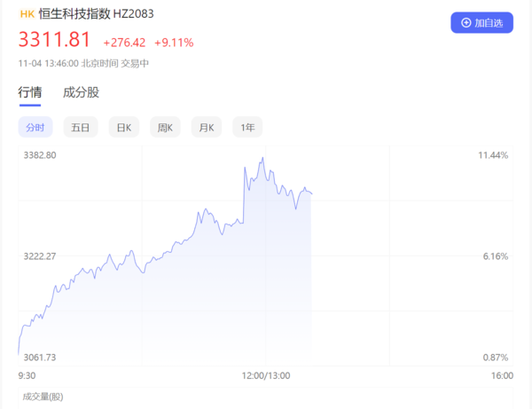Click the 交易中 trading status text
Viewport: 532px width, 409px height.
click(x=136, y=63)
